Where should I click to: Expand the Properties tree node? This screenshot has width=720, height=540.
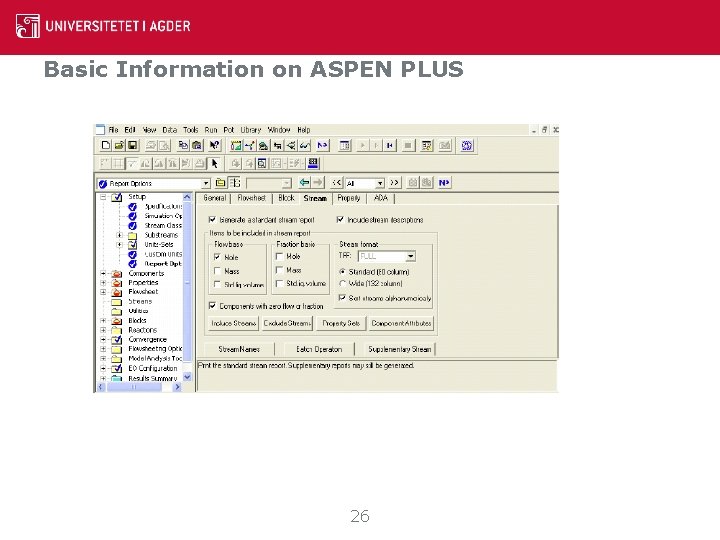[x=103, y=283]
